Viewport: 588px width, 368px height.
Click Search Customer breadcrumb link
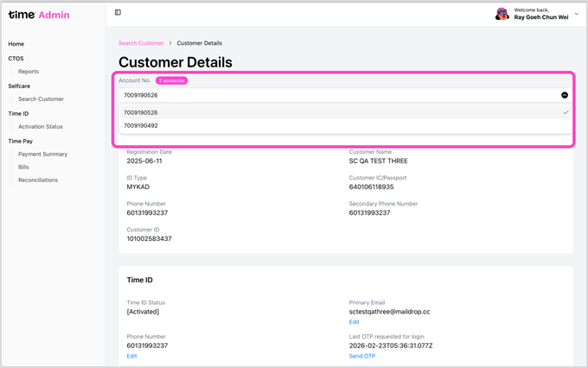pos(141,43)
